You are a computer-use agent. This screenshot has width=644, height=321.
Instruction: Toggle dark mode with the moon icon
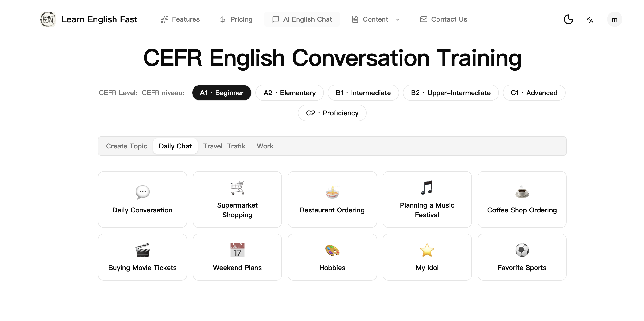point(568,19)
